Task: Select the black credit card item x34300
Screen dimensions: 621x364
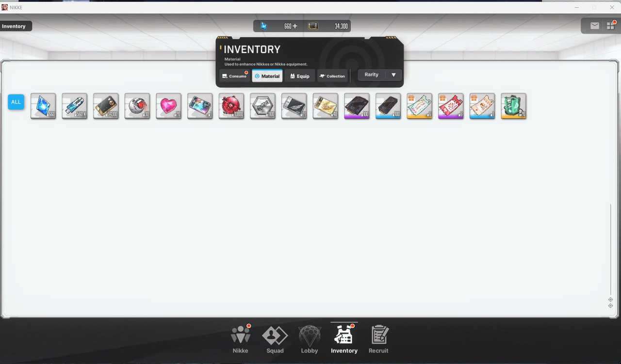Action: pos(106,106)
